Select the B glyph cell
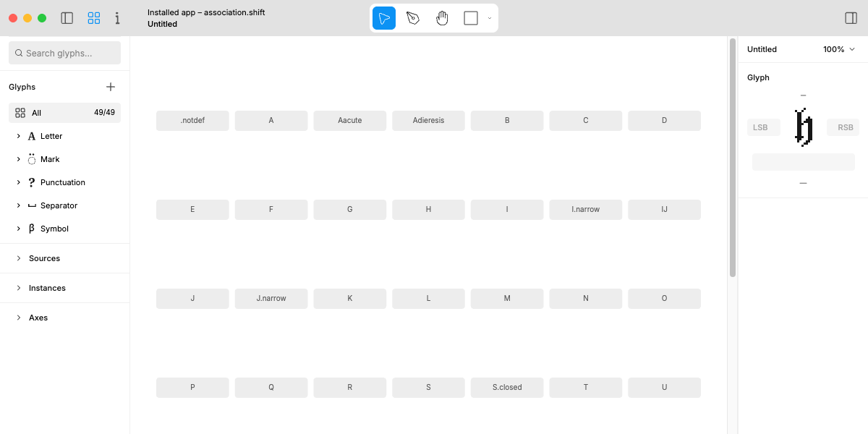868x434 pixels. [507, 121]
